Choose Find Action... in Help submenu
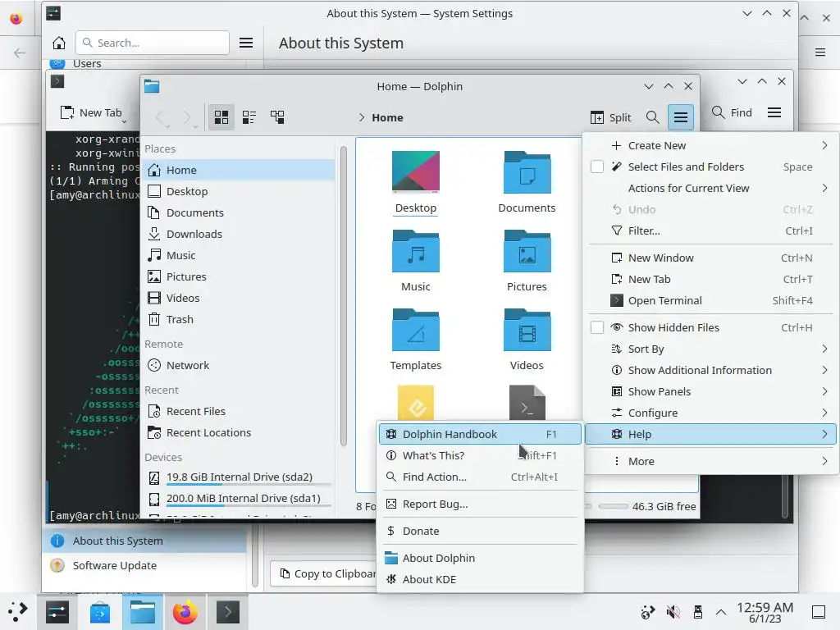 click(x=480, y=477)
